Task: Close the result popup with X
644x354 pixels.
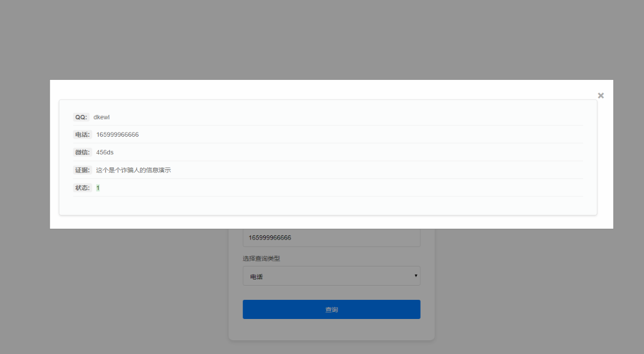Action: coord(600,96)
